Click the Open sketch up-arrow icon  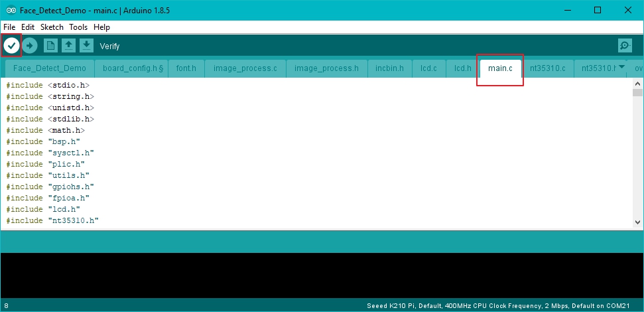(68, 46)
